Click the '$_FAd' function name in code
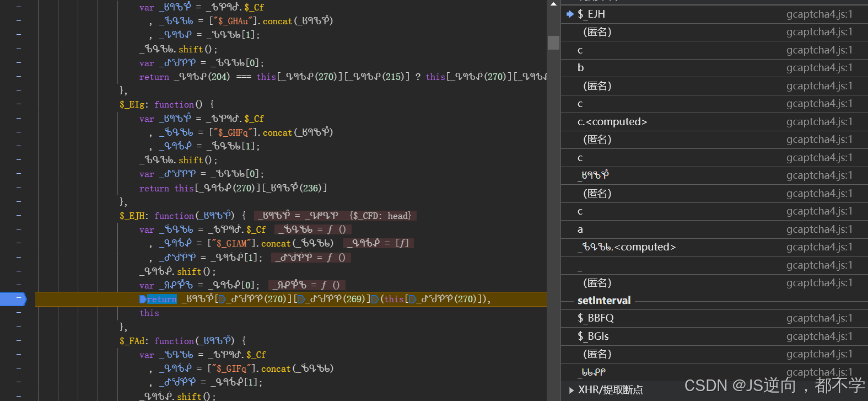868x401 pixels. click(x=132, y=341)
